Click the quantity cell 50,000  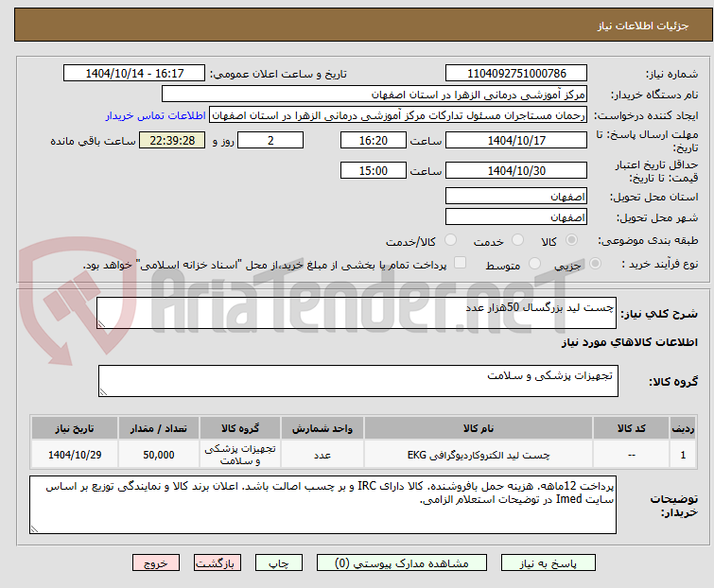(x=159, y=454)
